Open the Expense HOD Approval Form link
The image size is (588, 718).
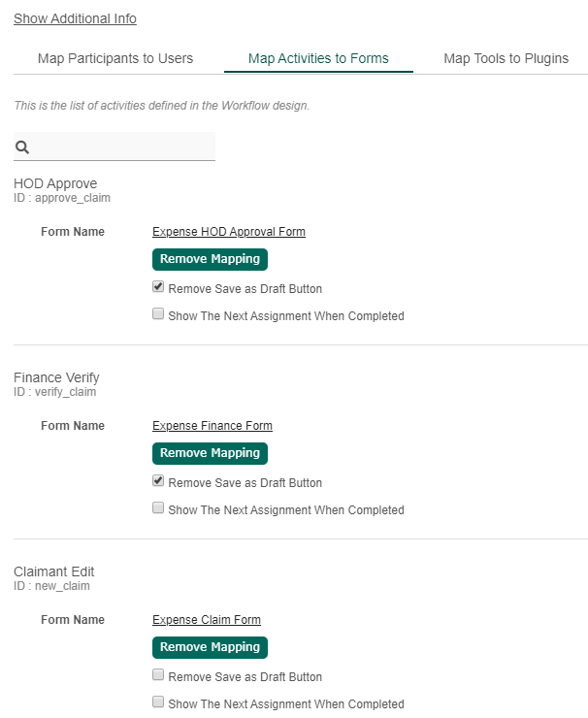pos(229,232)
